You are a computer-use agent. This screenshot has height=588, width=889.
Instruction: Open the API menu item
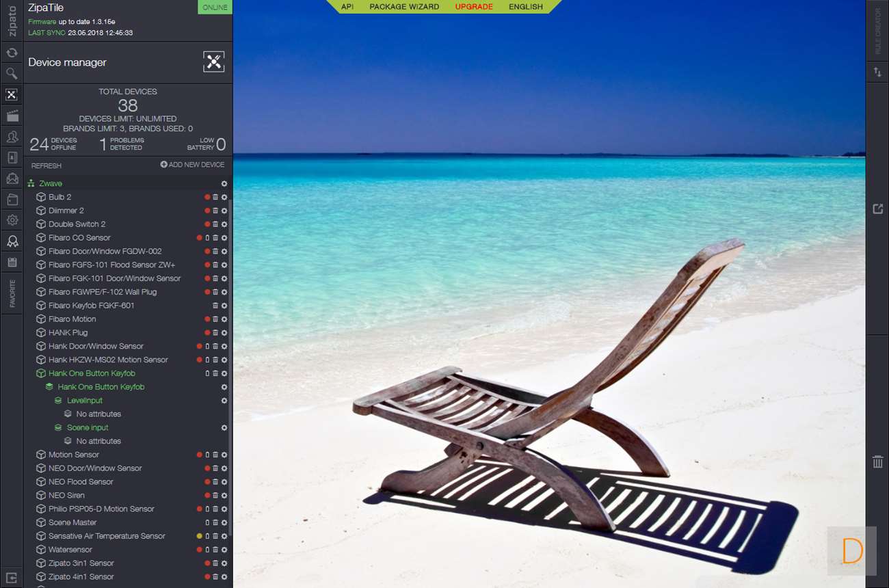pyautogui.click(x=347, y=7)
